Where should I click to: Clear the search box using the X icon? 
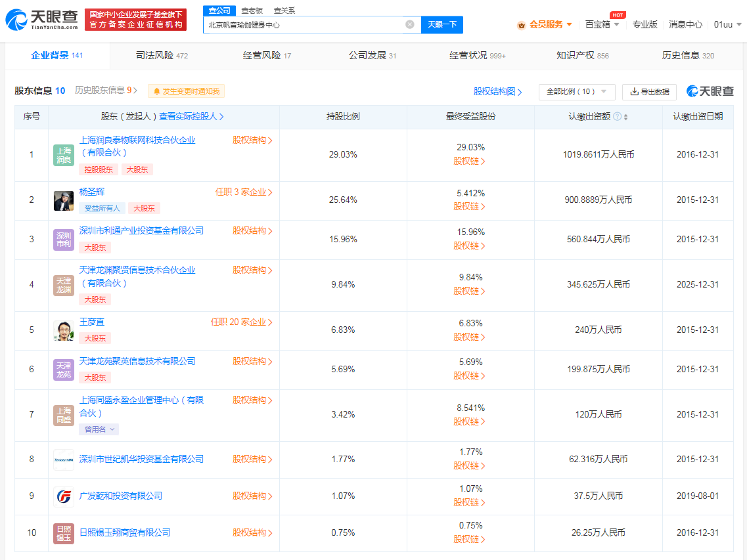(410, 24)
